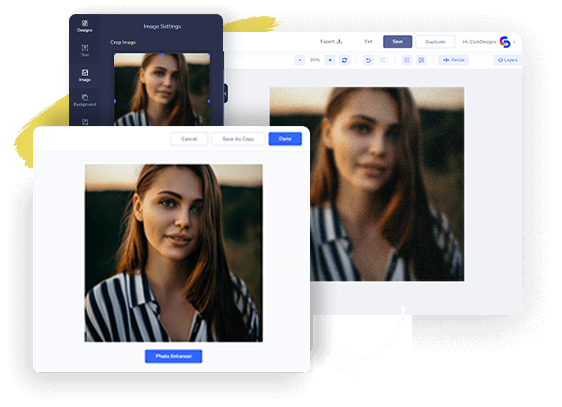Click the Export download button
The image size is (562, 407).
(x=331, y=42)
